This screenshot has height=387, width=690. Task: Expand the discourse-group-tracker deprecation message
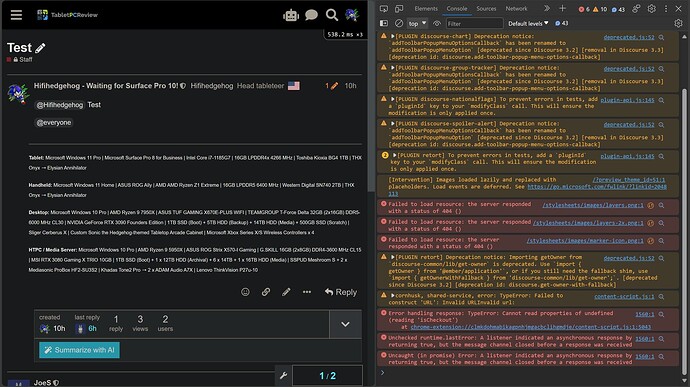(392, 67)
